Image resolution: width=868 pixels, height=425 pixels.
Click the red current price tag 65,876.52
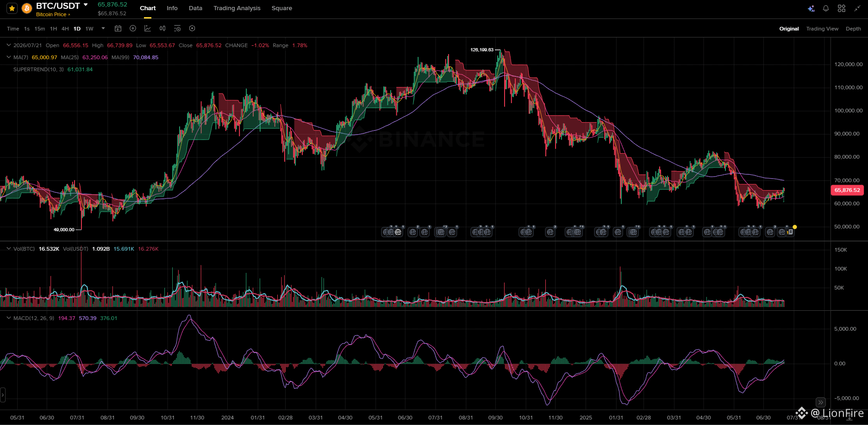(x=847, y=190)
